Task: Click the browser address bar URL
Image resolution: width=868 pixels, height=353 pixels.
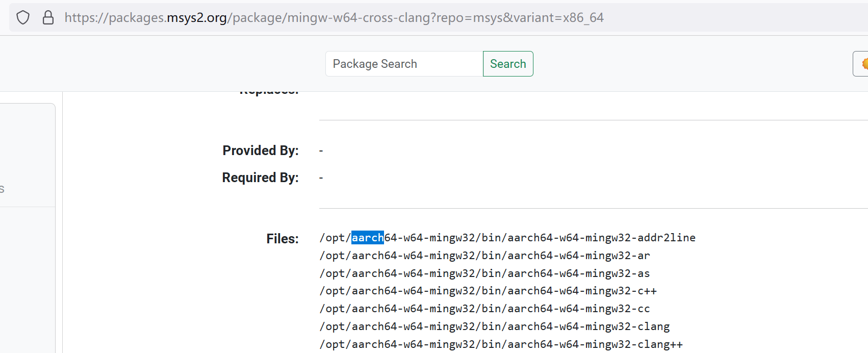Action: tap(334, 18)
